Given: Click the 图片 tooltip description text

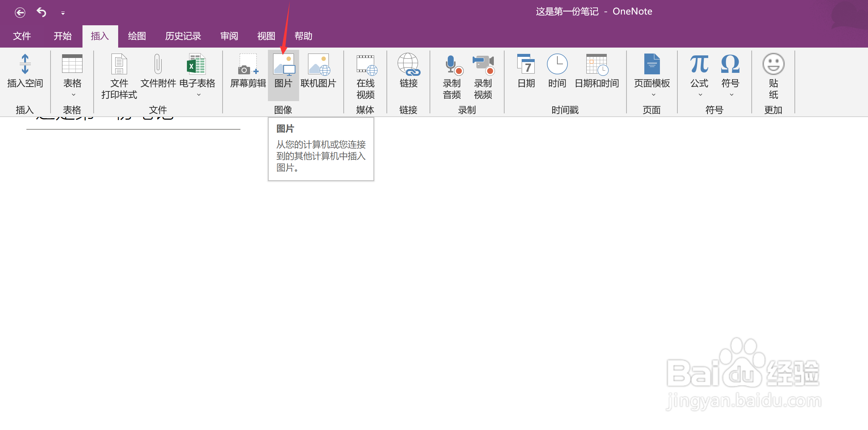Looking at the screenshot, I should (321, 156).
